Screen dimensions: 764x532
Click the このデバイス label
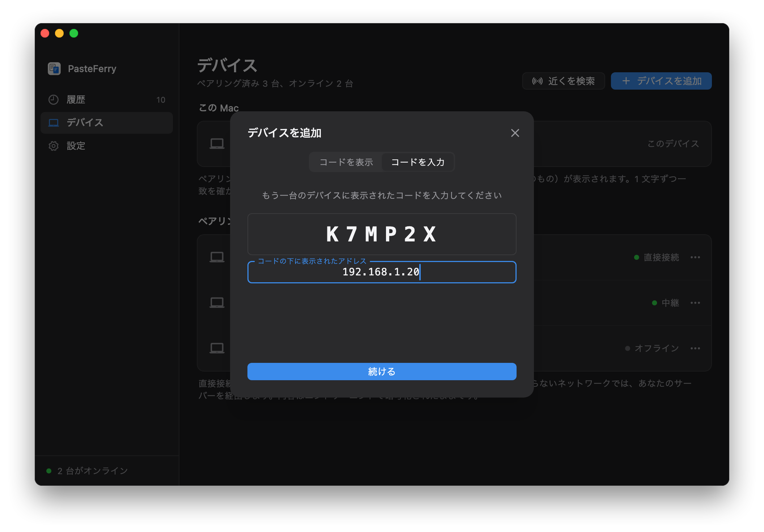673,144
